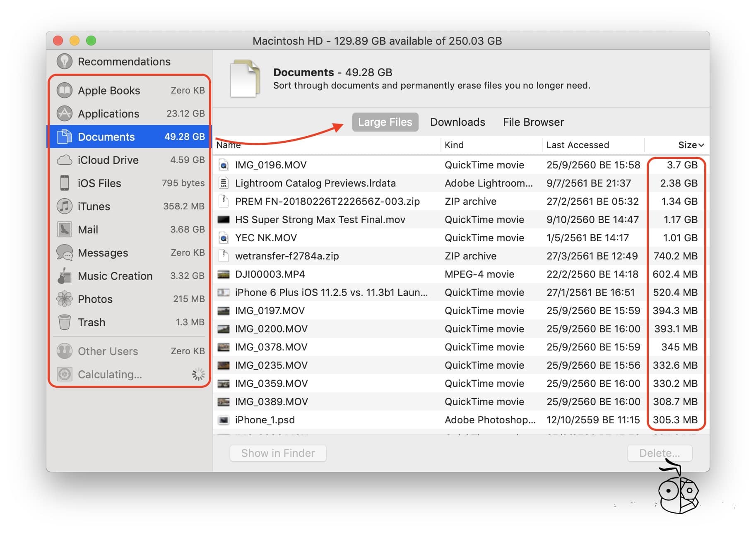This screenshot has height=533, width=756.
Task: Sort files by the Name column
Action: click(227, 145)
